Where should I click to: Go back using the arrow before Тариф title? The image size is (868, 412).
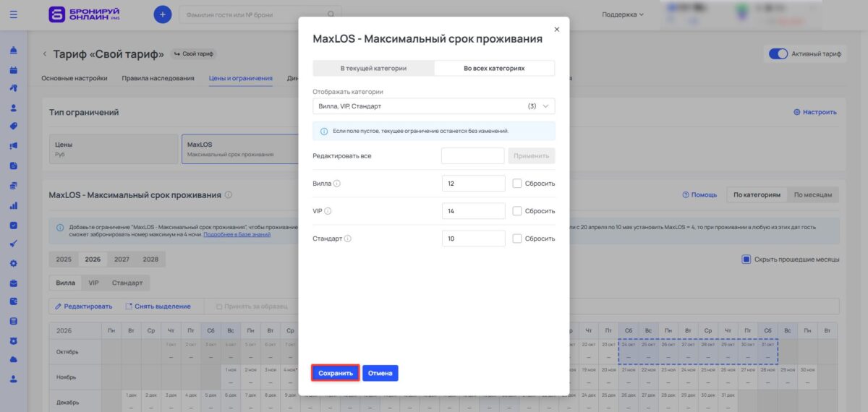(45, 54)
